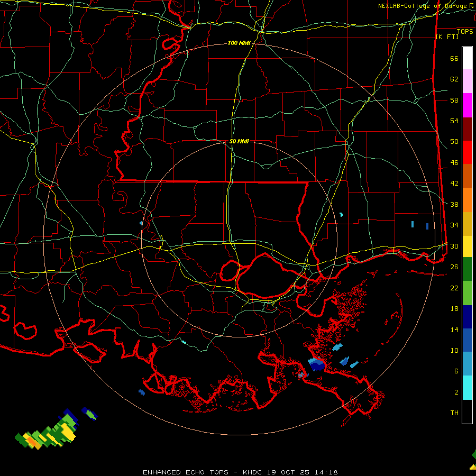Click the 58 legend value
The height and width of the screenshot is (476, 476).
point(454,100)
